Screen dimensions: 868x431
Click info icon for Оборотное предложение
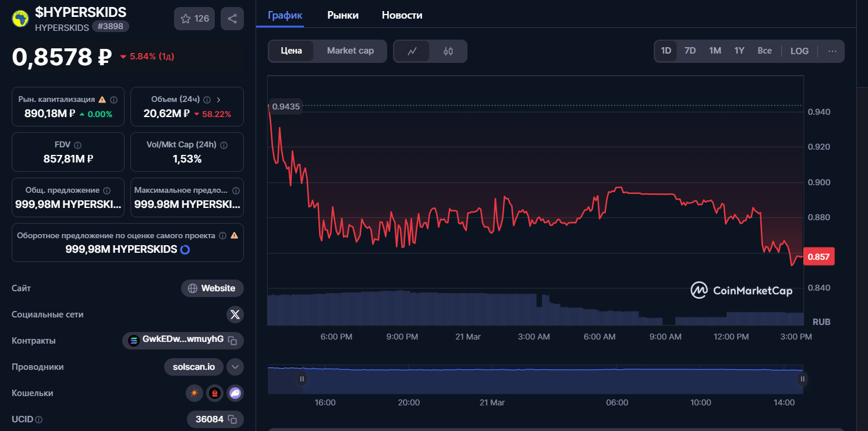pyautogui.click(x=222, y=236)
